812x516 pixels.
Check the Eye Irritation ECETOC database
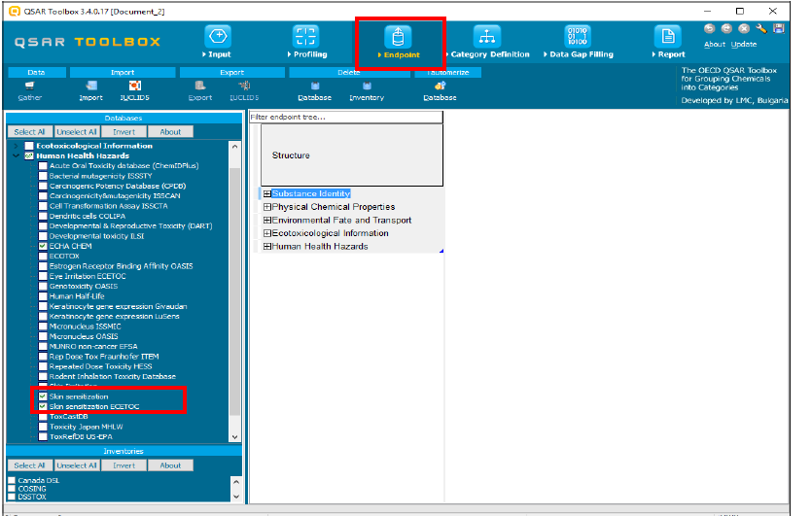43,276
